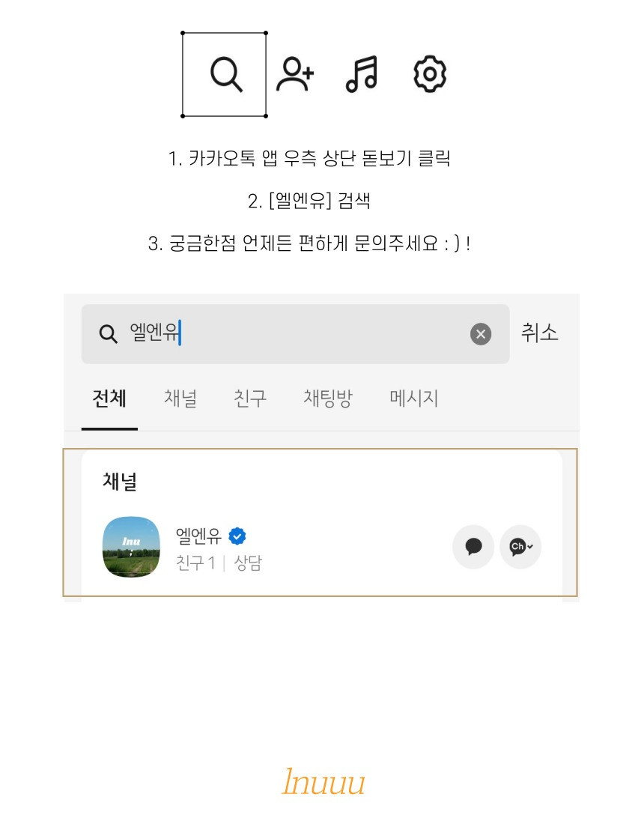Expand the Ch channel add dropdown

click(x=520, y=547)
